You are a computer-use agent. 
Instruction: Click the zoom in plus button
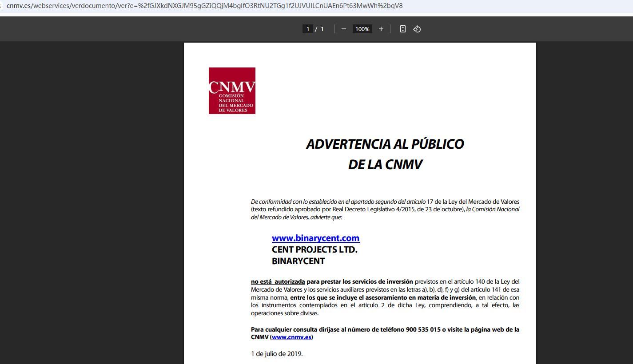(381, 29)
